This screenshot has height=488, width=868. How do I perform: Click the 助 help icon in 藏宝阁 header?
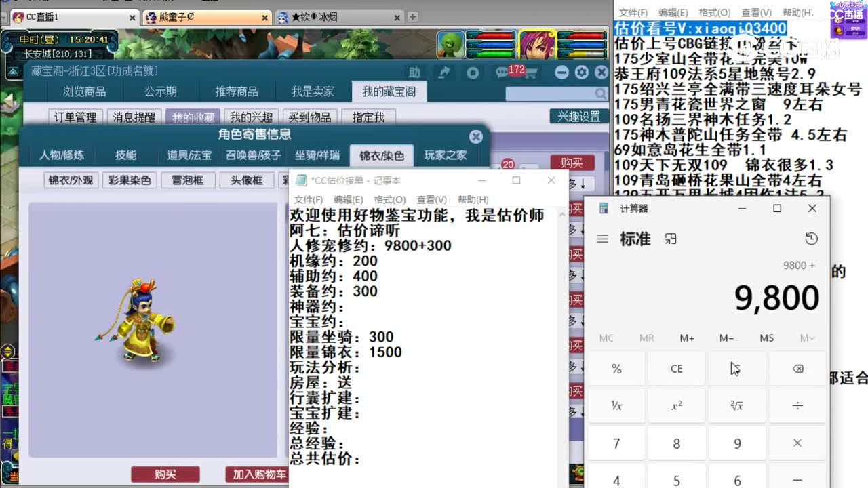(x=414, y=73)
